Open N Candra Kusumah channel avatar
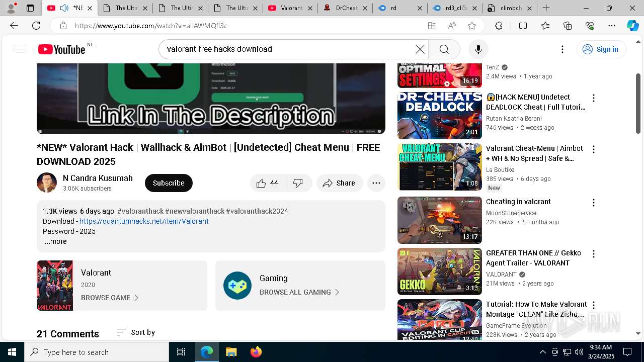This screenshot has height=362, width=644. tap(47, 183)
